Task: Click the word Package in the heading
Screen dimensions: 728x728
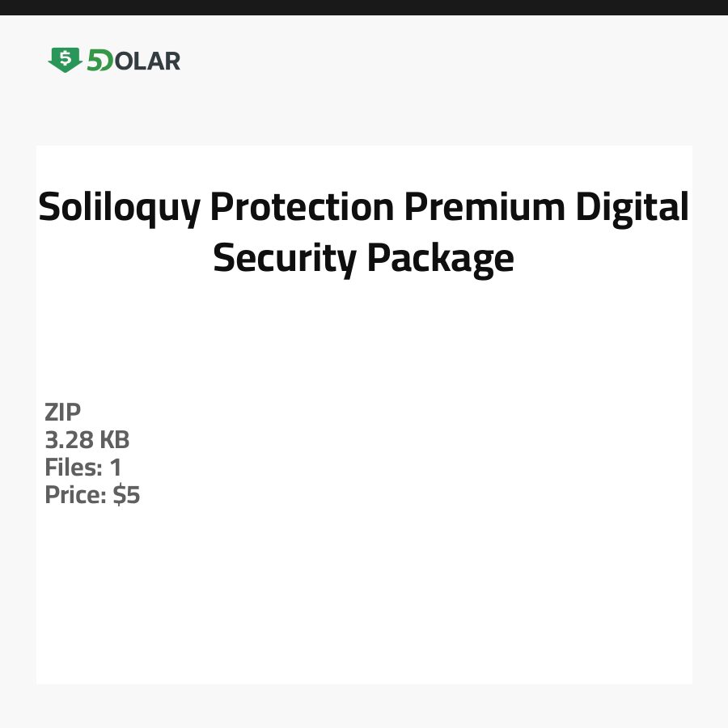Action: [440, 258]
